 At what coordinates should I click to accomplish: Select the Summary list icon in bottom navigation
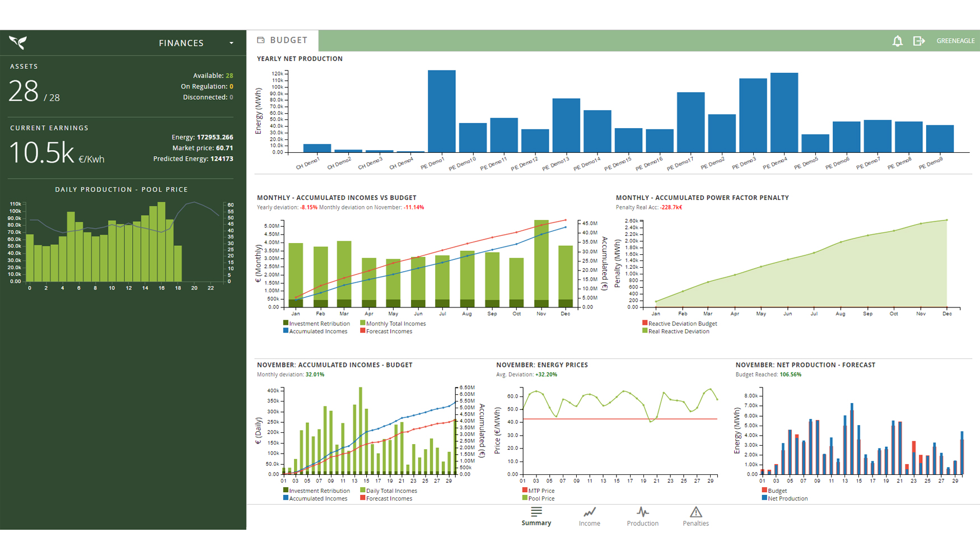[535, 512]
